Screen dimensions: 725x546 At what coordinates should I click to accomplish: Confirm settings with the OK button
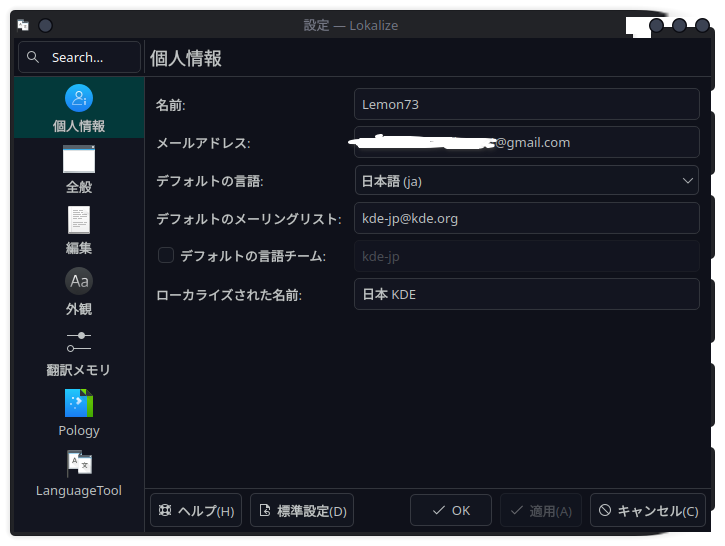[451, 510]
